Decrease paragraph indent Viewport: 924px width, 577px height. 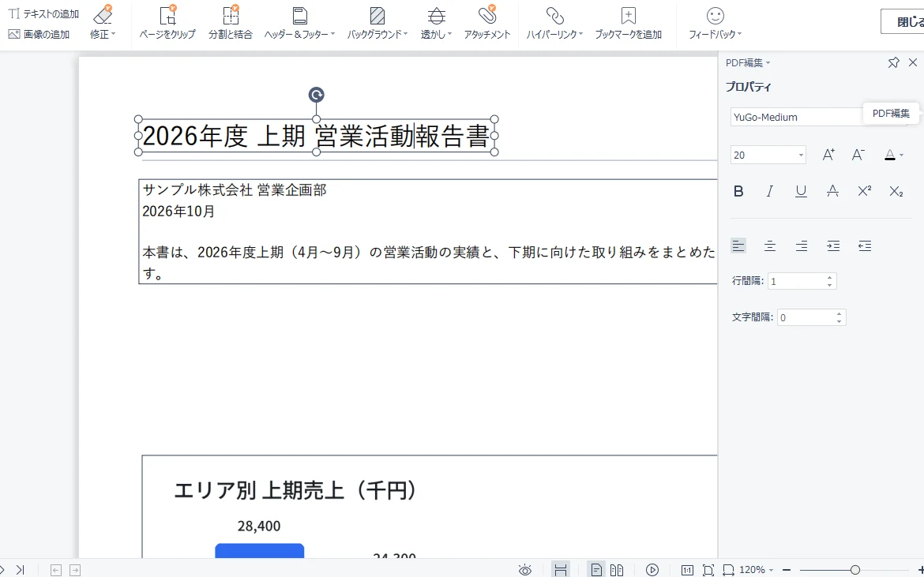(865, 246)
